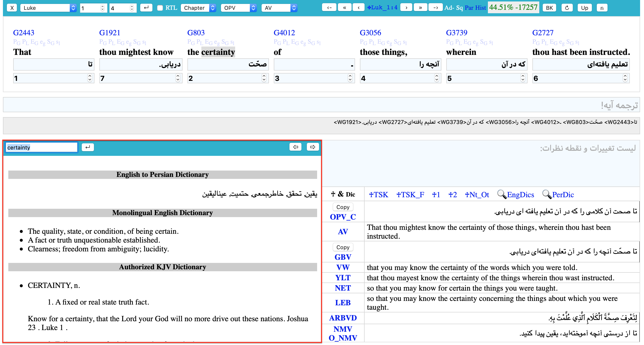Screen dimensions: 644x345
Task: Click the order stepper showing 2
Action: coord(228,78)
